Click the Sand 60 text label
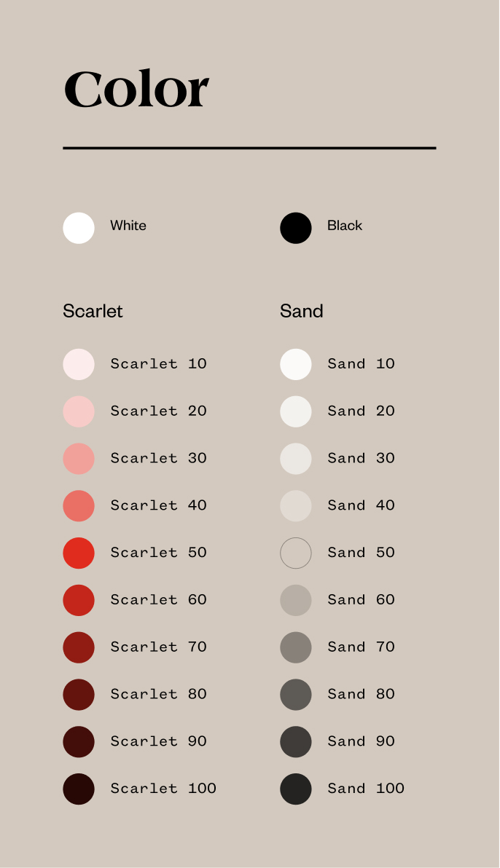500x868 pixels. click(x=361, y=599)
